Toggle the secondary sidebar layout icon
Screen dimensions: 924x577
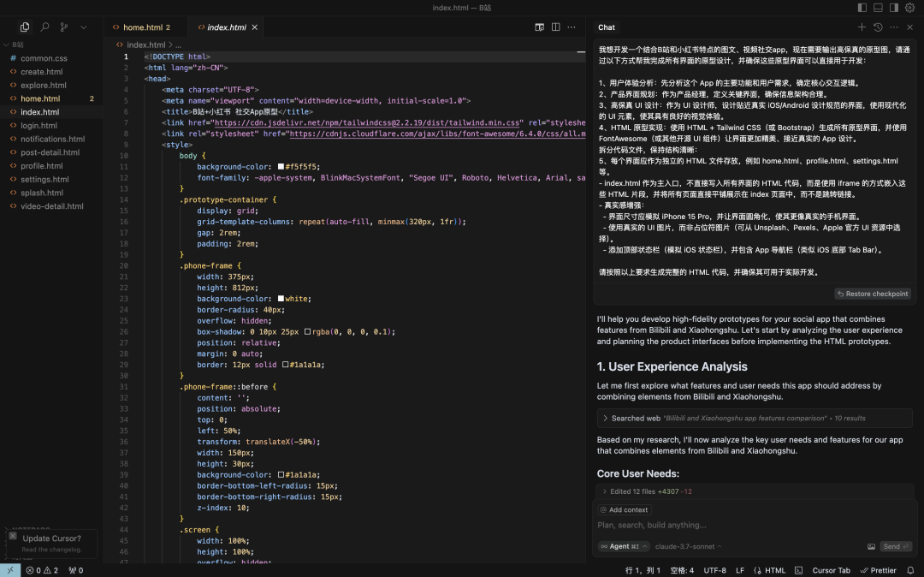[894, 8]
